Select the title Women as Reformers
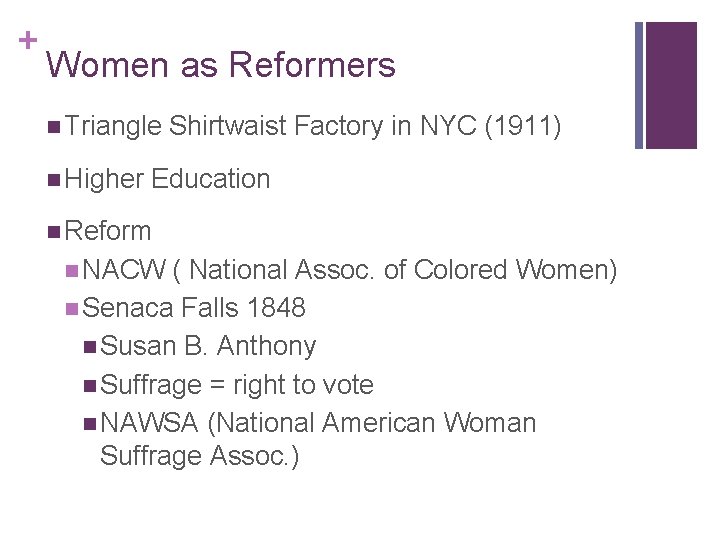 pos(221,66)
